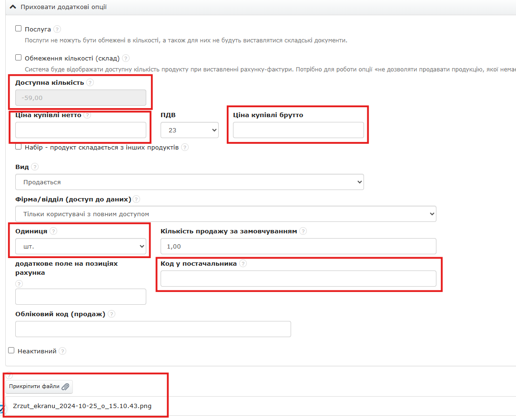Expand Фірма/відділ access dropdown

point(225,214)
